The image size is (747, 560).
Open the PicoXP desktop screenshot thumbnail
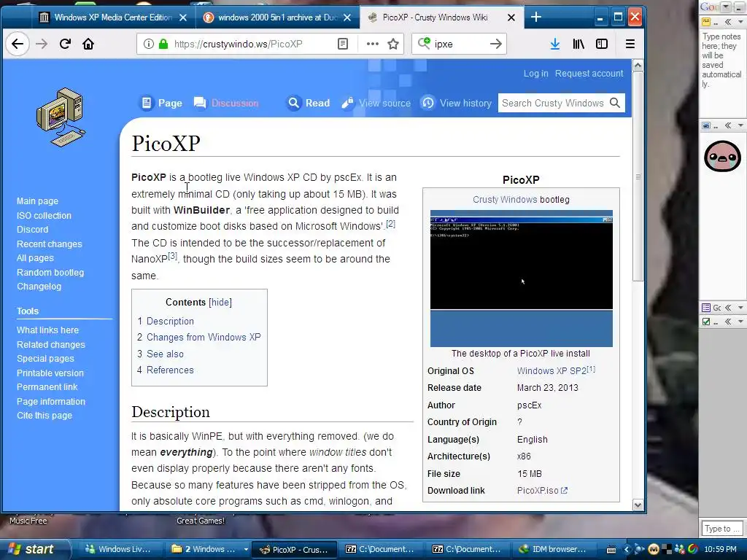[521, 279]
